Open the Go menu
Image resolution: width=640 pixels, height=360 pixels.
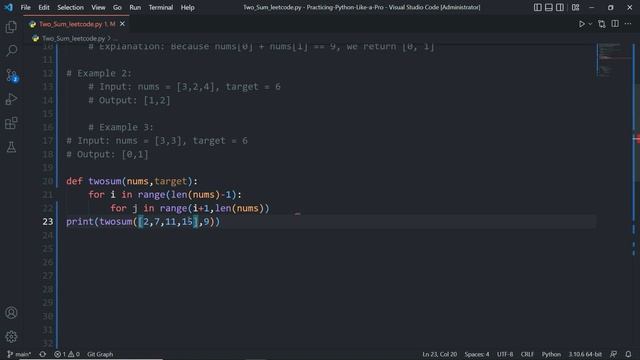[117, 7]
